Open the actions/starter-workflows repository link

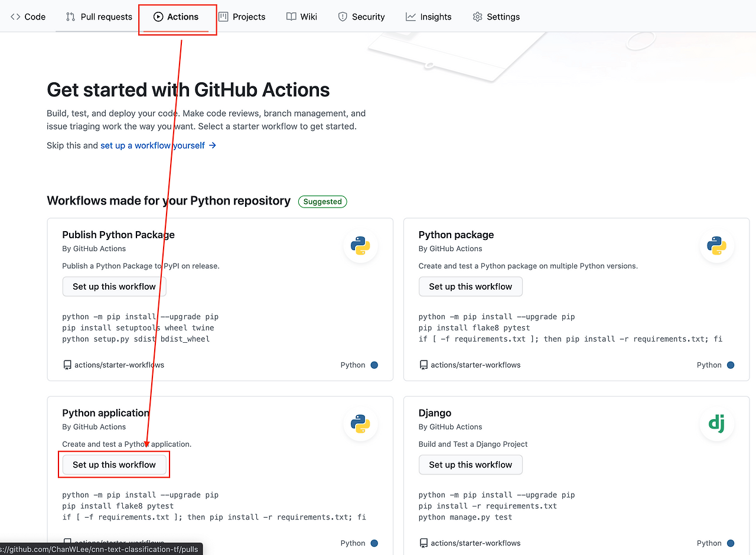pyautogui.click(x=120, y=365)
